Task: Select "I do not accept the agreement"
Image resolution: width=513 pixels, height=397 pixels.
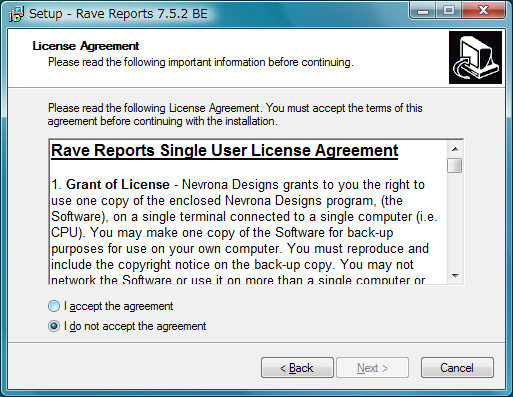Action: pyautogui.click(x=127, y=326)
